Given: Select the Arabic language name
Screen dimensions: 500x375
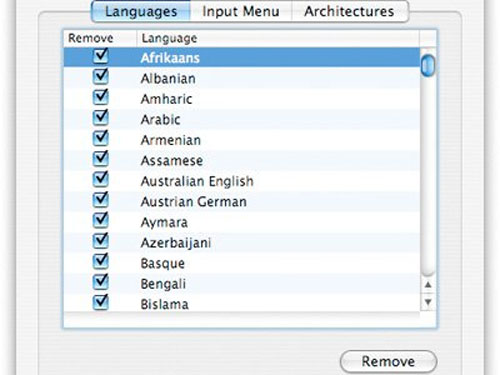Looking at the screenshot, I should pos(160,120).
